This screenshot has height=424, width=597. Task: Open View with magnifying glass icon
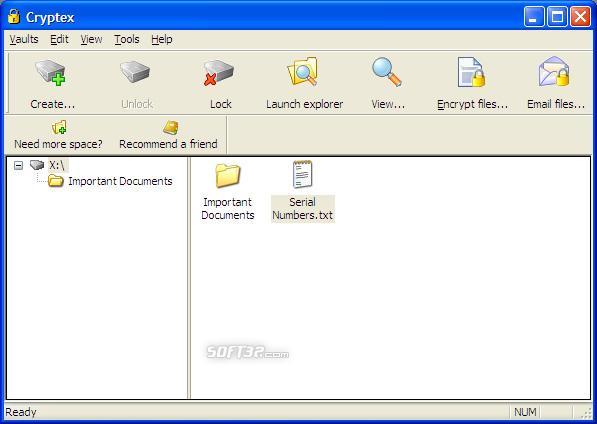coord(386,72)
